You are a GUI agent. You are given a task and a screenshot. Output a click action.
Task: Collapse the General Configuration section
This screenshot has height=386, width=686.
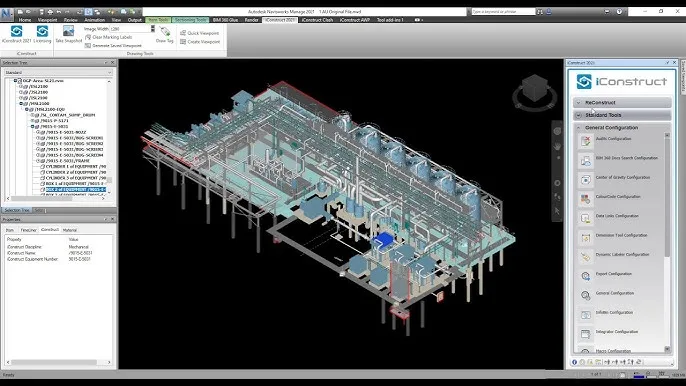click(622, 128)
